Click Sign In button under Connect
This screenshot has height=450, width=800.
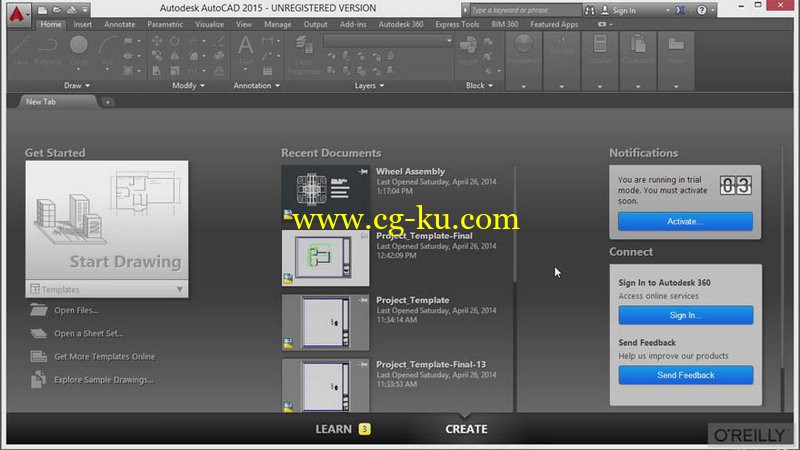(686, 315)
